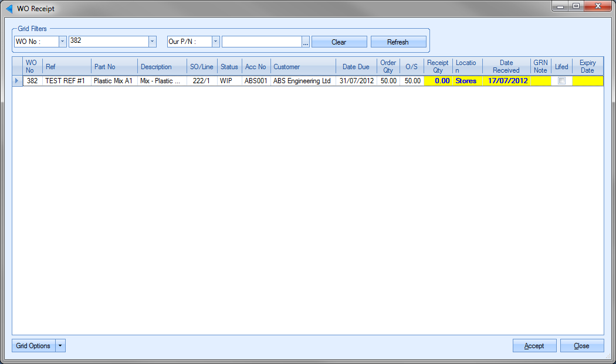
Task: Expand the WO No filter type dropdown
Action: [62, 42]
